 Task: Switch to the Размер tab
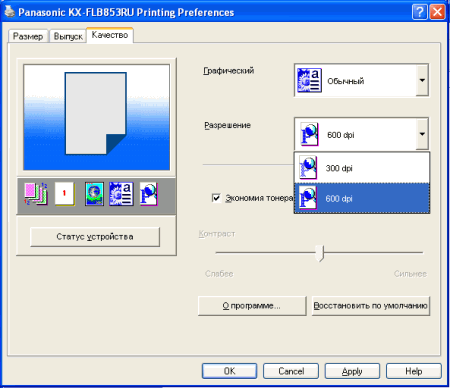(28, 36)
